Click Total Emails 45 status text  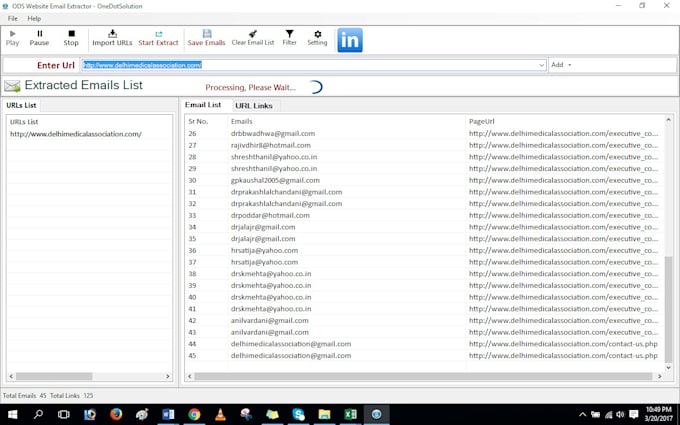[x=24, y=396]
